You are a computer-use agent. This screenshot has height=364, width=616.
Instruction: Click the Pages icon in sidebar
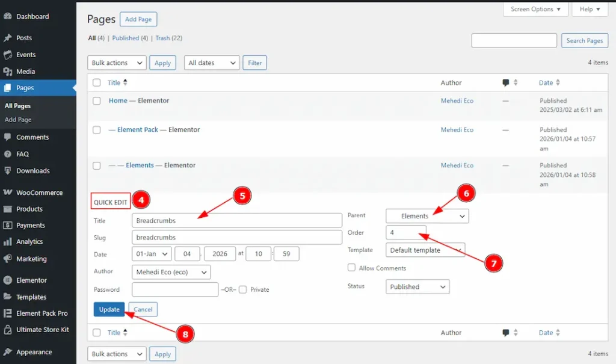point(7,88)
